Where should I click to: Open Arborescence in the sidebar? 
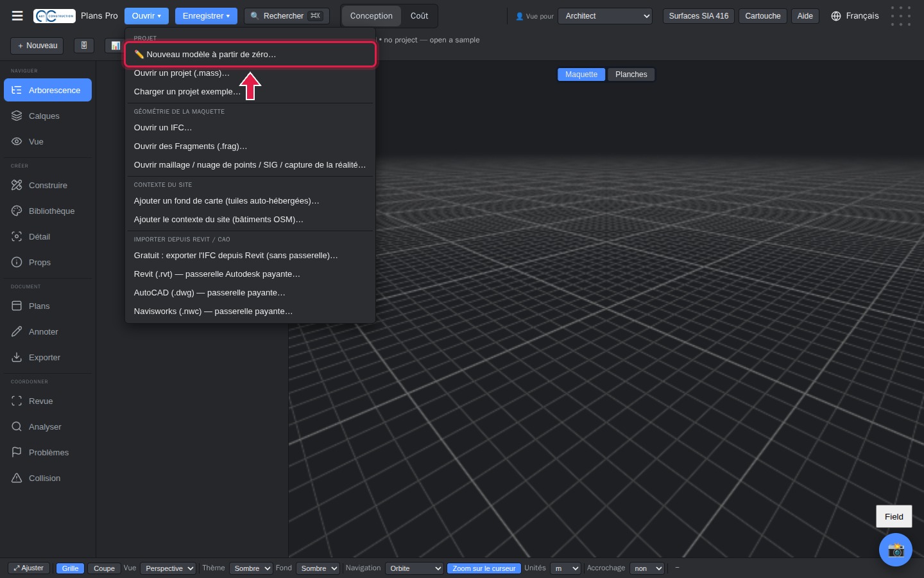click(x=47, y=91)
